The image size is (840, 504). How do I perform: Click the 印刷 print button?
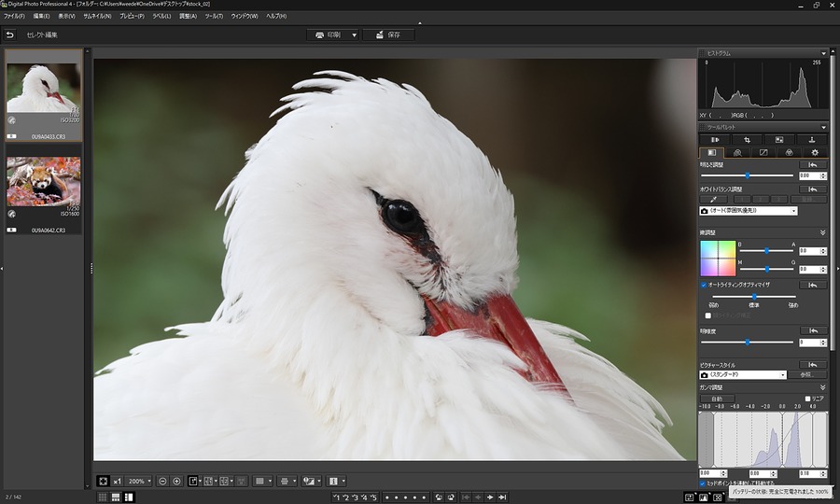[332, 35]
